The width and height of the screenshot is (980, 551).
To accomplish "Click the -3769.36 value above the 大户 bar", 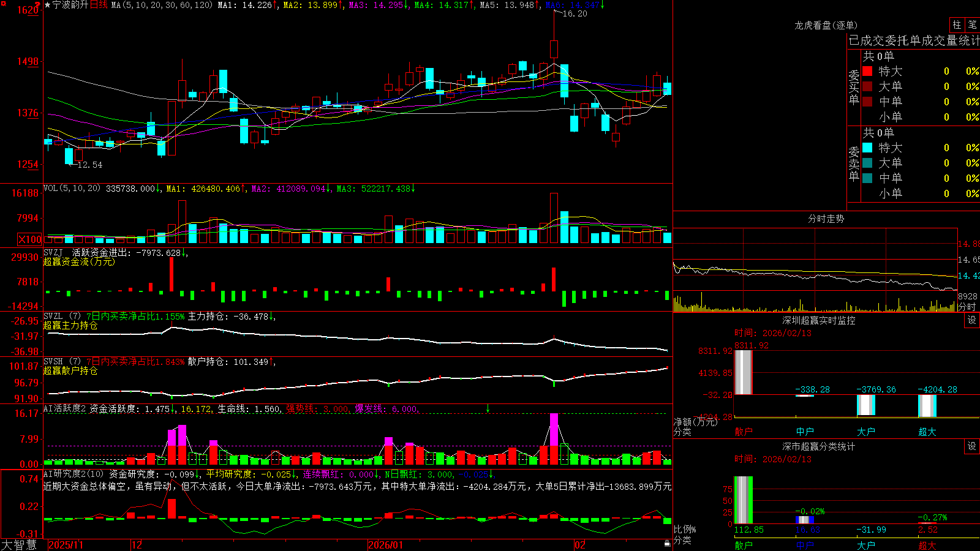I will tap(876, 389).
